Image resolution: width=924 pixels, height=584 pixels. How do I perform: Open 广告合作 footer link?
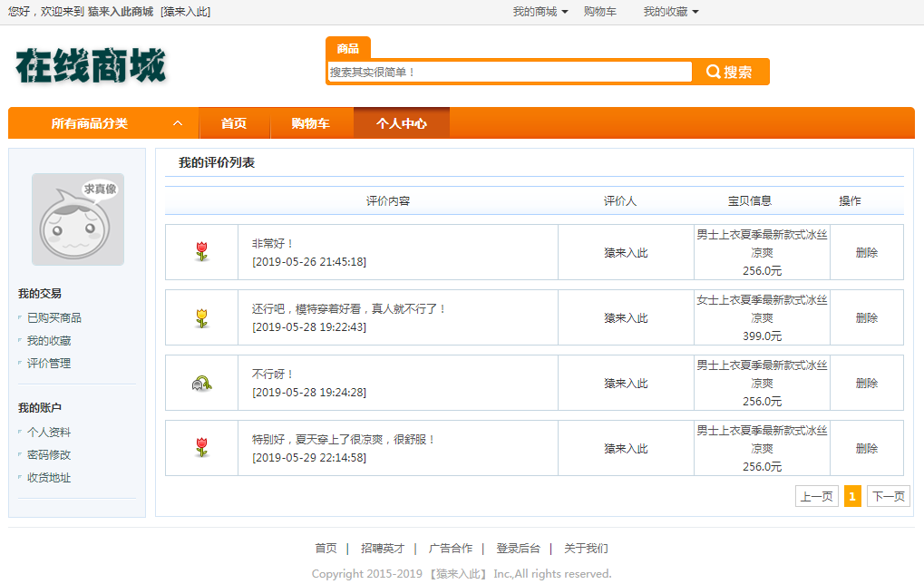pyautogui.click(x=451, y=548)
